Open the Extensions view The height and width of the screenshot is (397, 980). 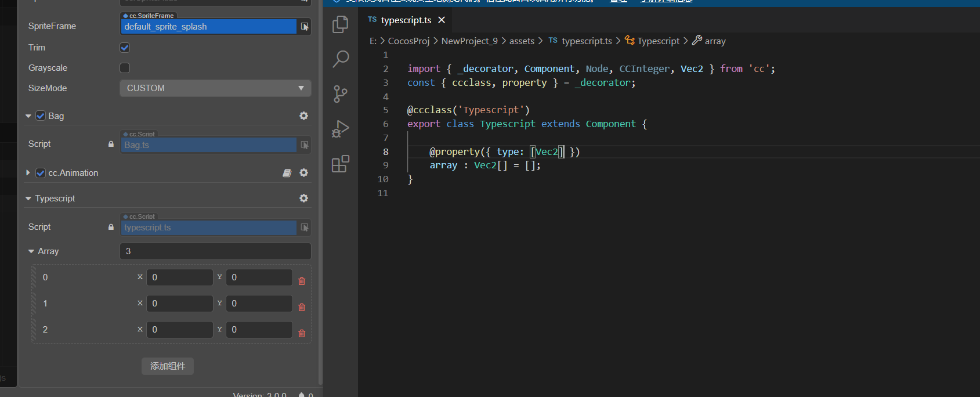(341, 164)
